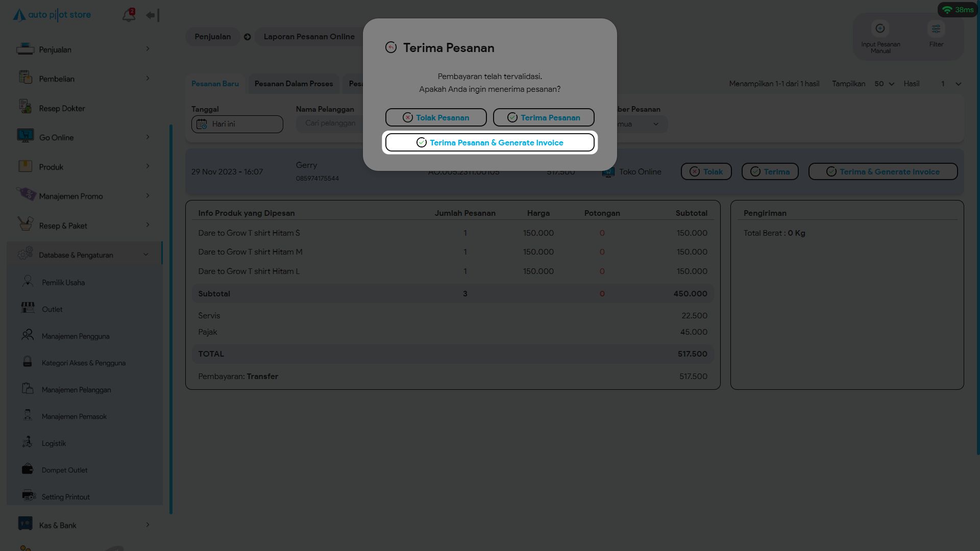Open the Hasil page number dropdown

(950, 84)
